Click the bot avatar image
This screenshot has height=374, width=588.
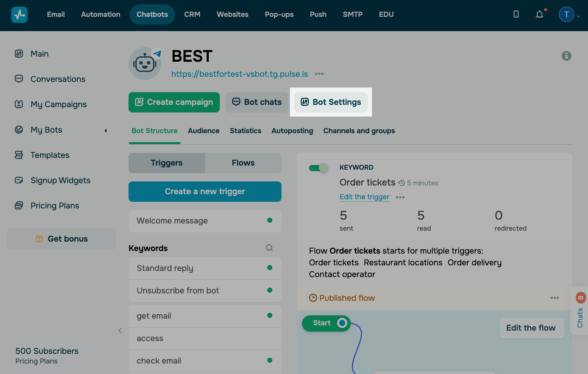[145, 64]
